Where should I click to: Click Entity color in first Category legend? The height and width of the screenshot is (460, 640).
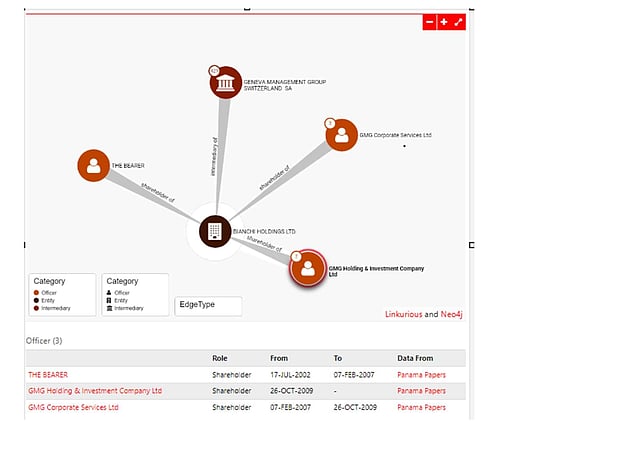[36, 300]
